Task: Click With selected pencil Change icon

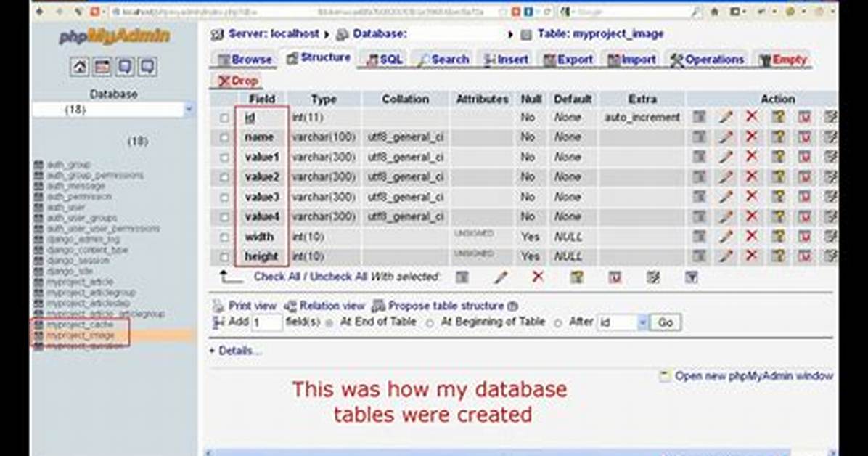Action: pos(501,277)
